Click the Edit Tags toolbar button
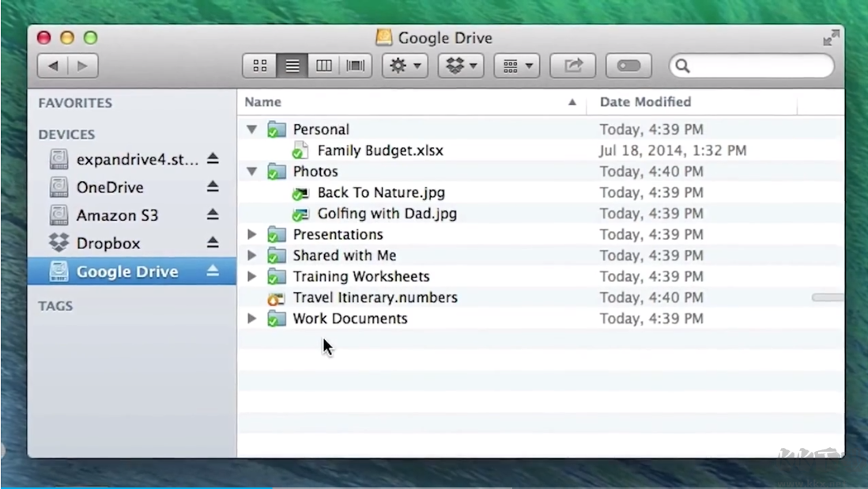Image resolution: width=868 pixels, height=489 pixels. point(628,66)
